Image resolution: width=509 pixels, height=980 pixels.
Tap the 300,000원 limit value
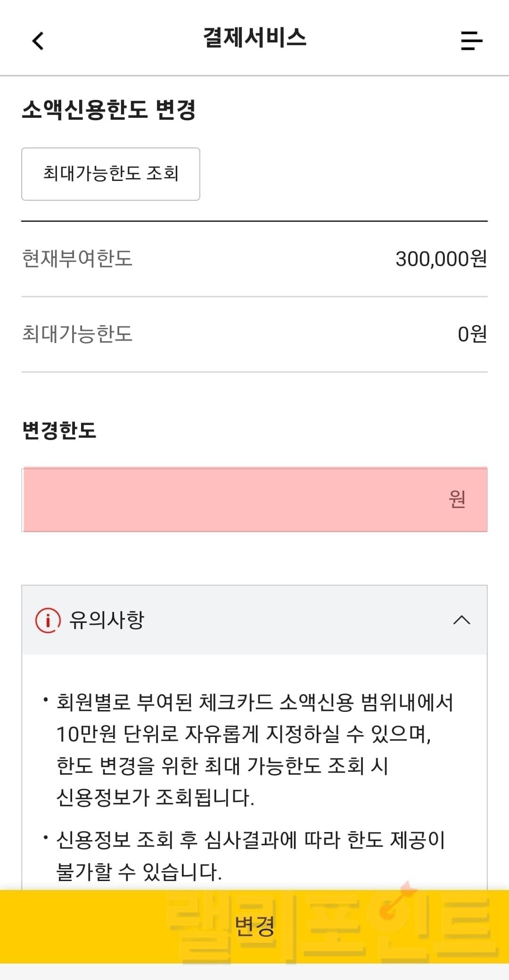coord(441,259)
